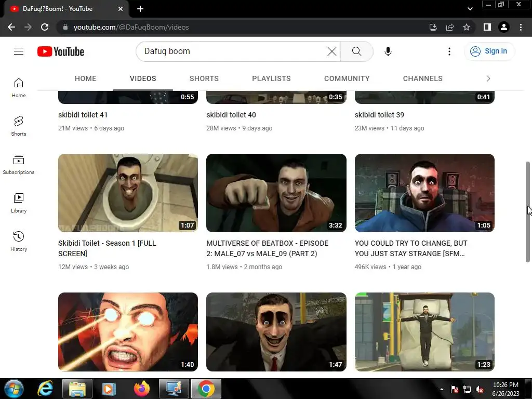The width and height of the screenshot is (532, 399).
Task: Open video skibidi toilet 40
Action: [231, 115]
